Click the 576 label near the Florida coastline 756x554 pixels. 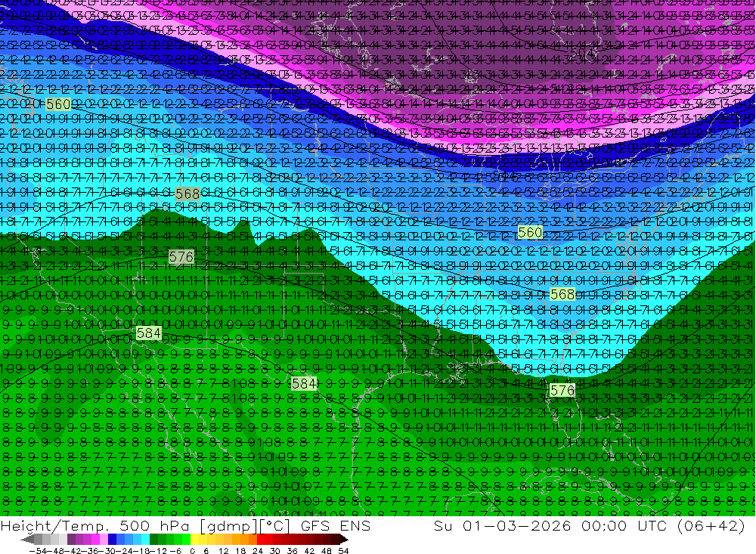[562, 390]
